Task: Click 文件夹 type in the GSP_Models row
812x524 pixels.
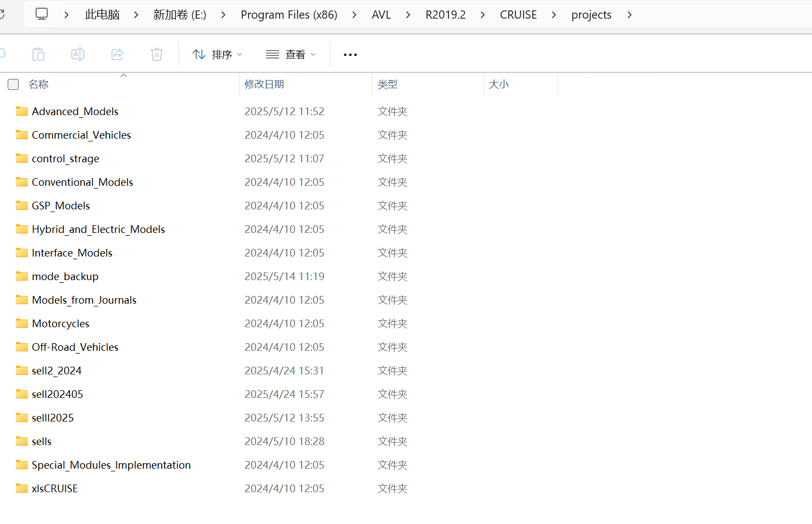Action: tap(393, 206)
